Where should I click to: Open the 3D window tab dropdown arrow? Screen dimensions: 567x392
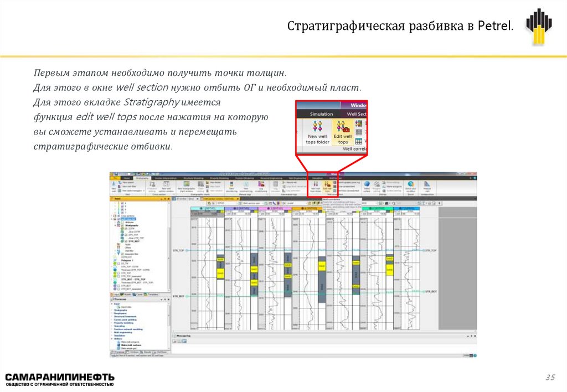(198, 199)
